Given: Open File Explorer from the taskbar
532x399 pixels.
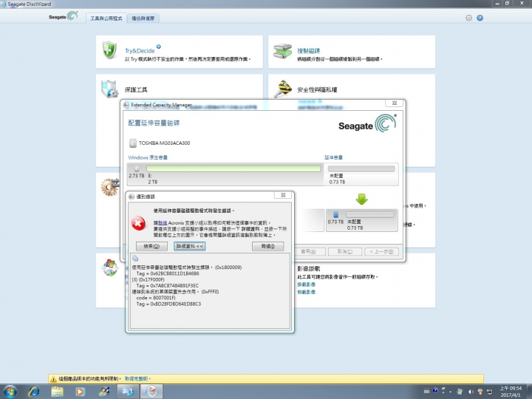Looking at the screenshot, I should (x=57, y=392).
